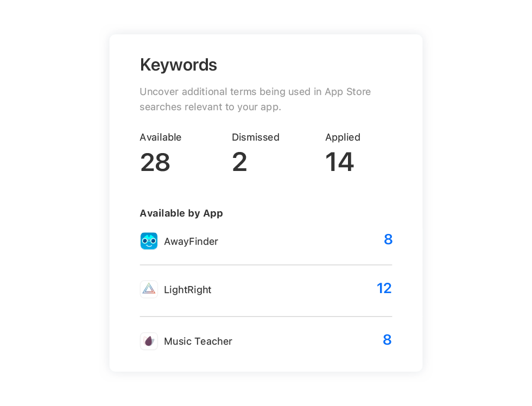Click the AwayFinder app icon
The width and height of the screenshot is (532, 406).
[149, 241]
